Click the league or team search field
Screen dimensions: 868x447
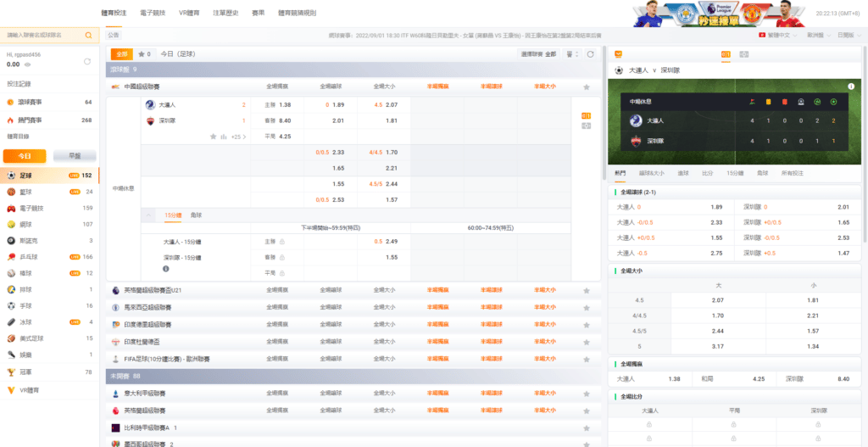coord(44,36)
